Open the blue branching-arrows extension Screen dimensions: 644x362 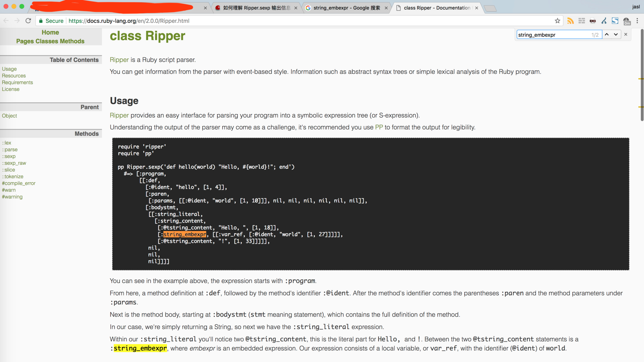604,21
